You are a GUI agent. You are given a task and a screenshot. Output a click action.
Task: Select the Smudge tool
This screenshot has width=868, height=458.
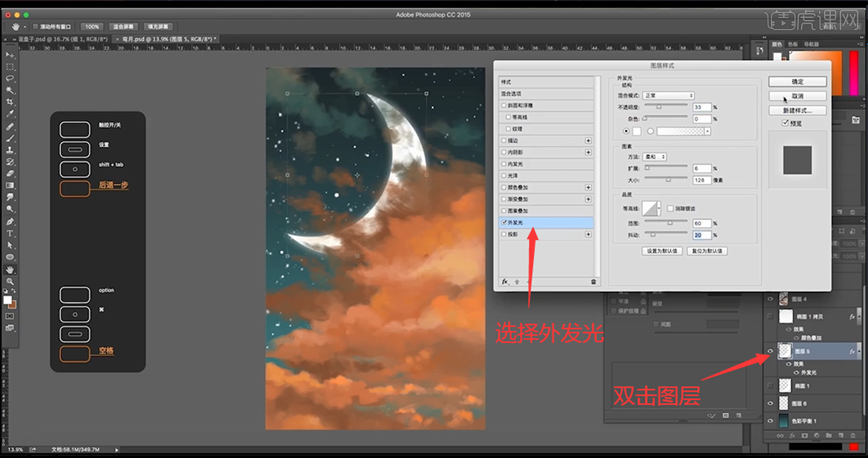10,197
